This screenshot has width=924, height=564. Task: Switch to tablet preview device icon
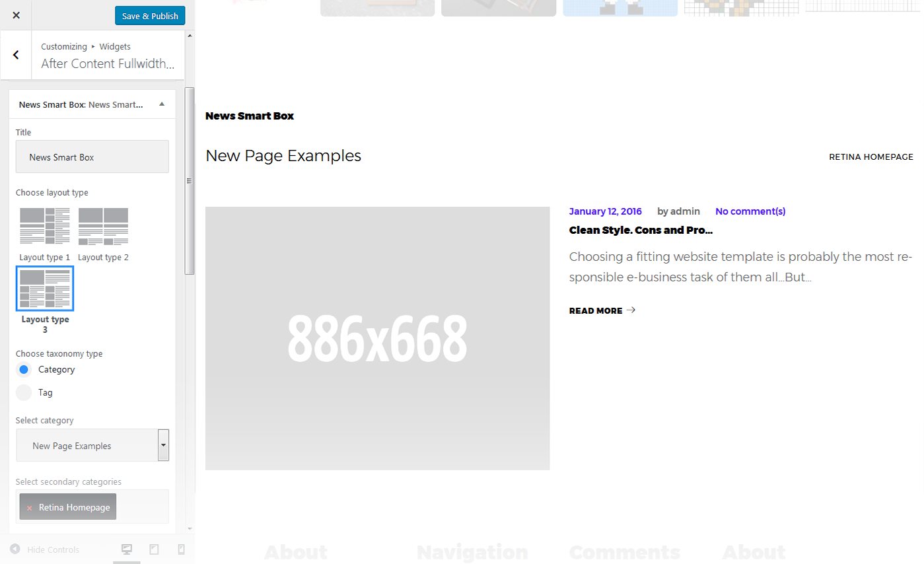(155, 549)
